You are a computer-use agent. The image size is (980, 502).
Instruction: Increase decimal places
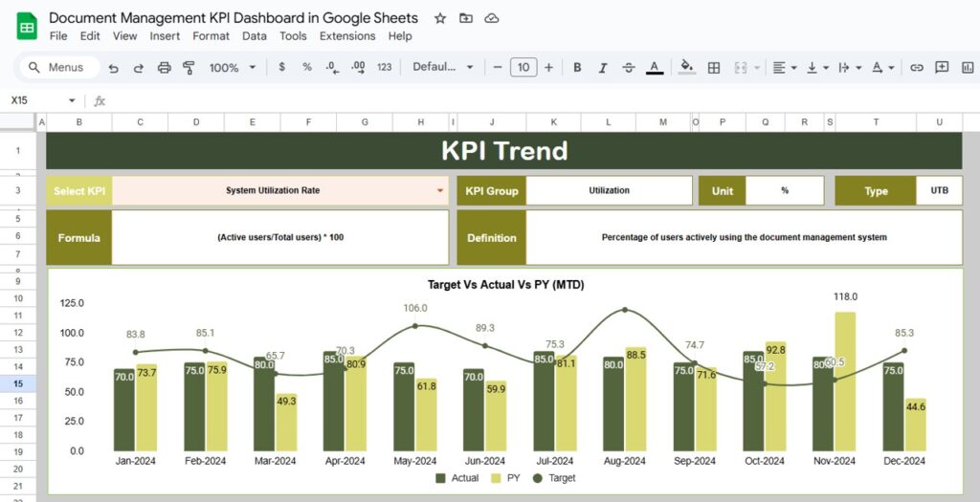(358, 68)
